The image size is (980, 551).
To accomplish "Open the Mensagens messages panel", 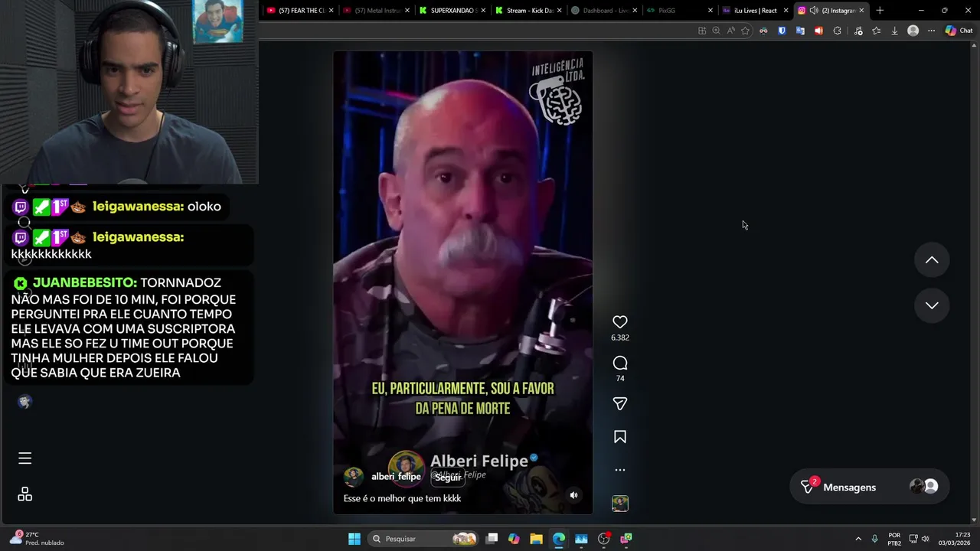I will [869, 487].
